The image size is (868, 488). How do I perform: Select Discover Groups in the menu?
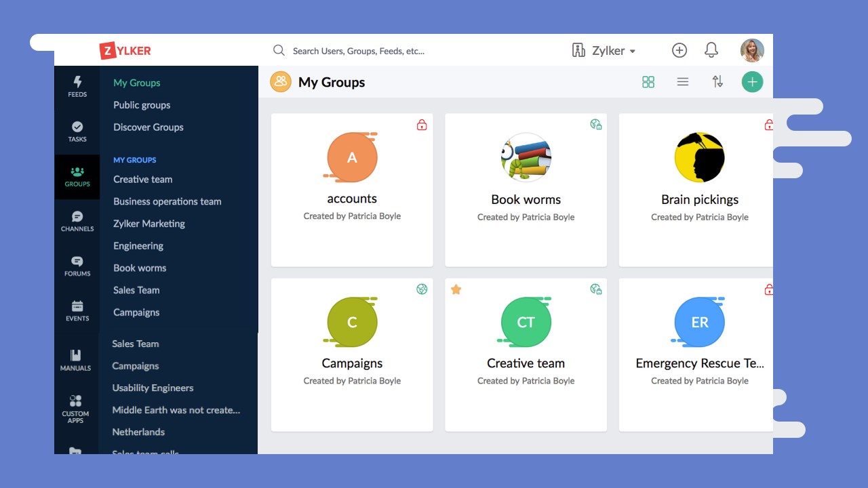(x=149, y=127)
